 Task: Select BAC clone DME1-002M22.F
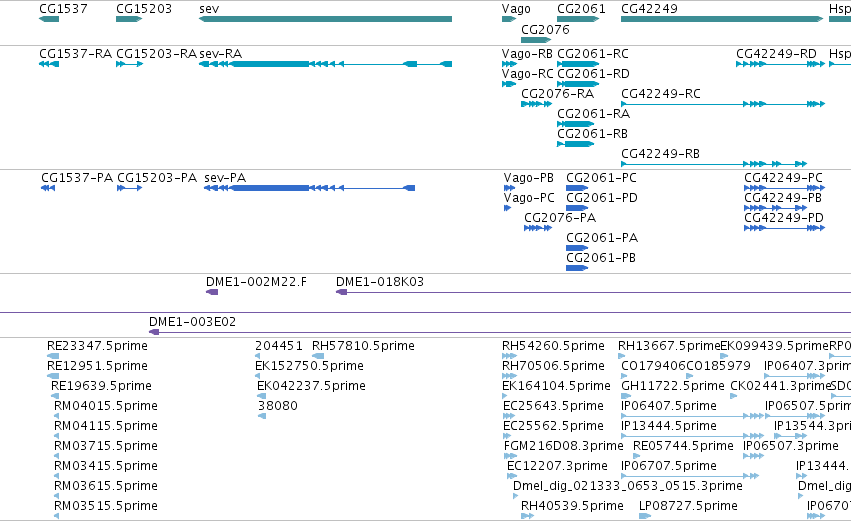coord(212,293)
